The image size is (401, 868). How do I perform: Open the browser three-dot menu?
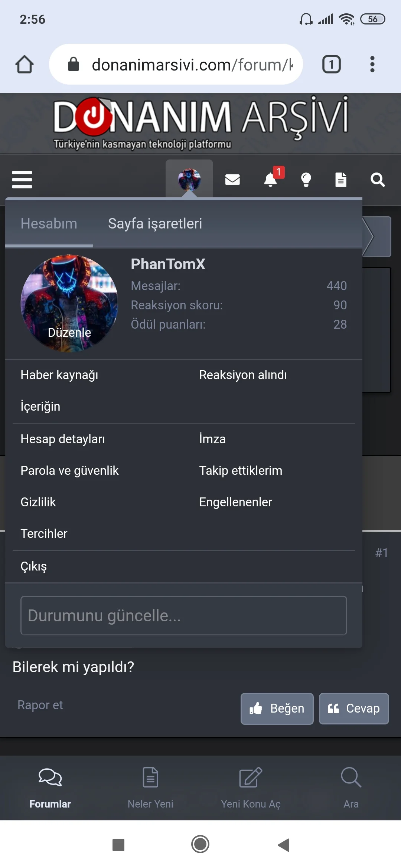(x=372, y=65)
